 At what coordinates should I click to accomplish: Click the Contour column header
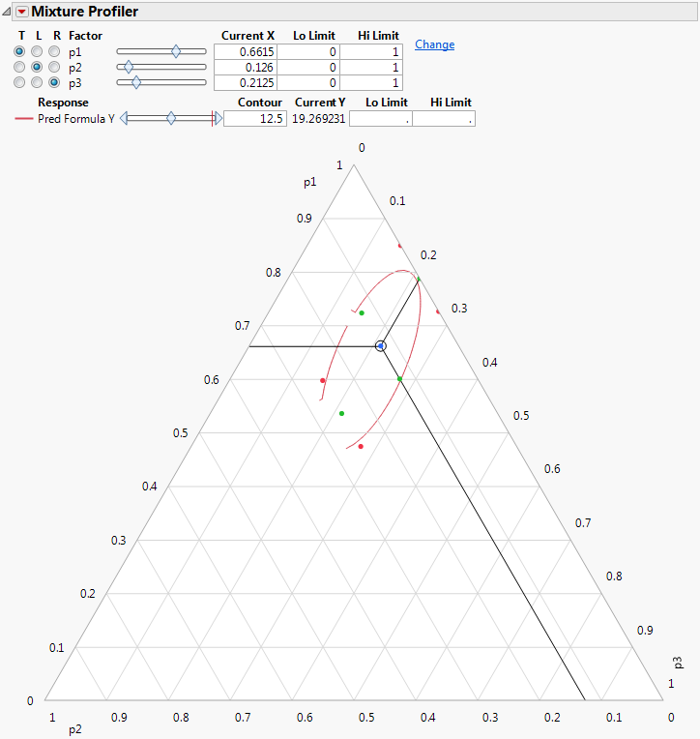point(259,103)
